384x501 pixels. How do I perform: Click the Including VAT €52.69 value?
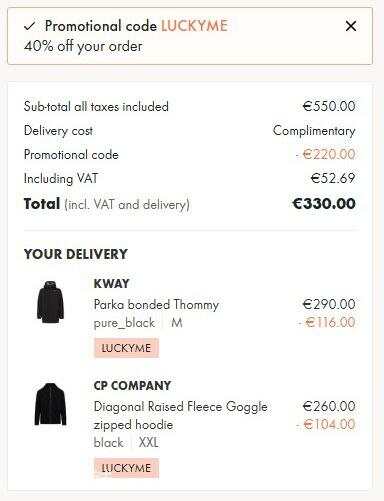pos(333,178)
